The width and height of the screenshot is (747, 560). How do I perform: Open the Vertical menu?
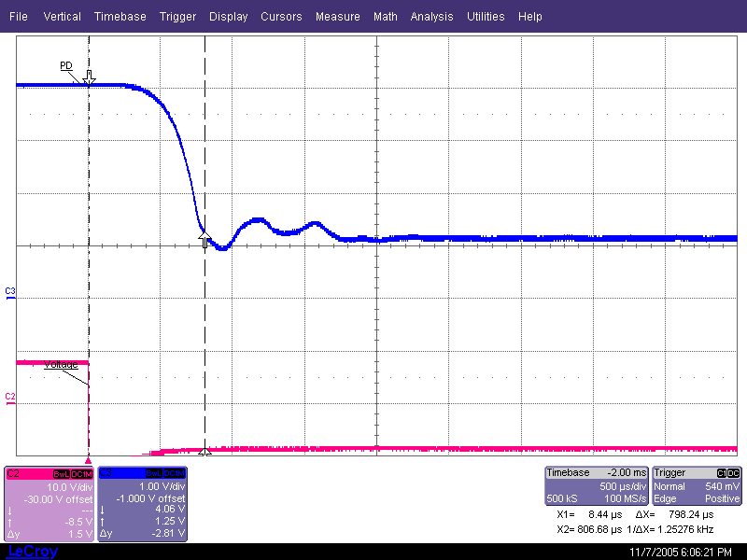[x=62, y=17]
